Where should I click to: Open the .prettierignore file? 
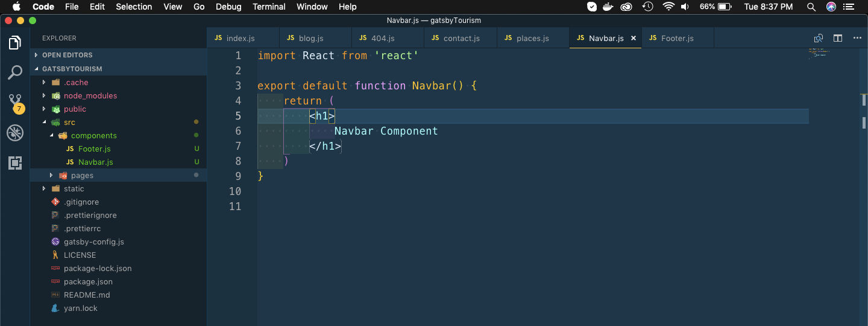click(118, 215)
